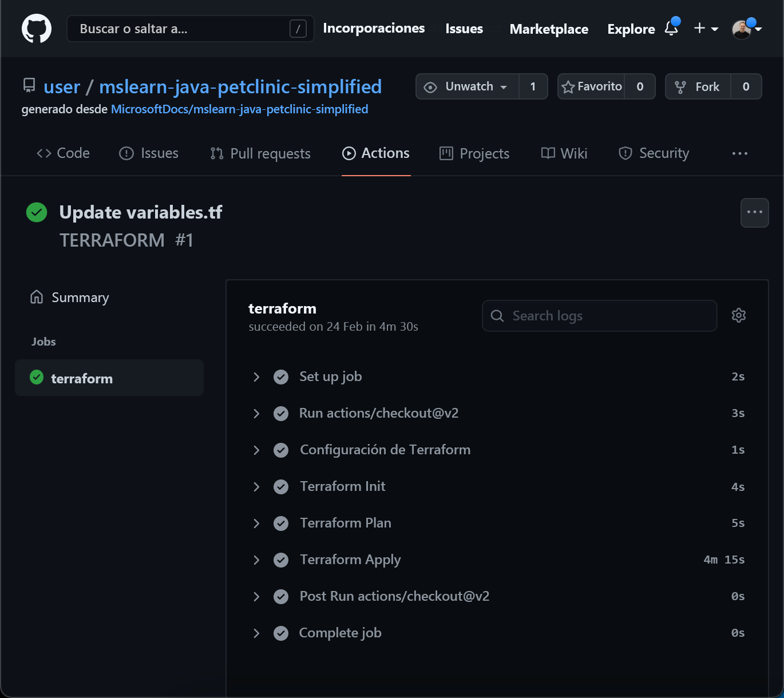
Task: Open Issues in the top navigation
Action: [x=464, y=29]
